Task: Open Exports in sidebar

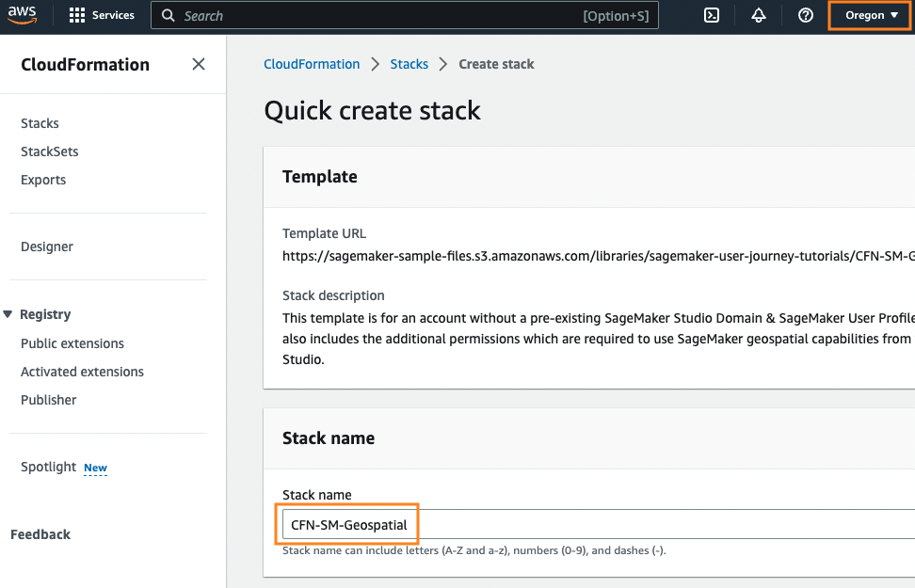Action: (43, 180)
